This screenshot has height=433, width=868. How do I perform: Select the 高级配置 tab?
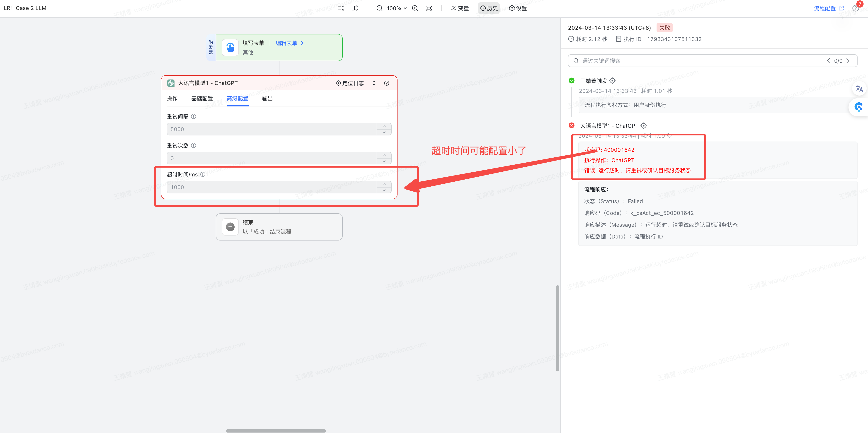tap(238, 98)
